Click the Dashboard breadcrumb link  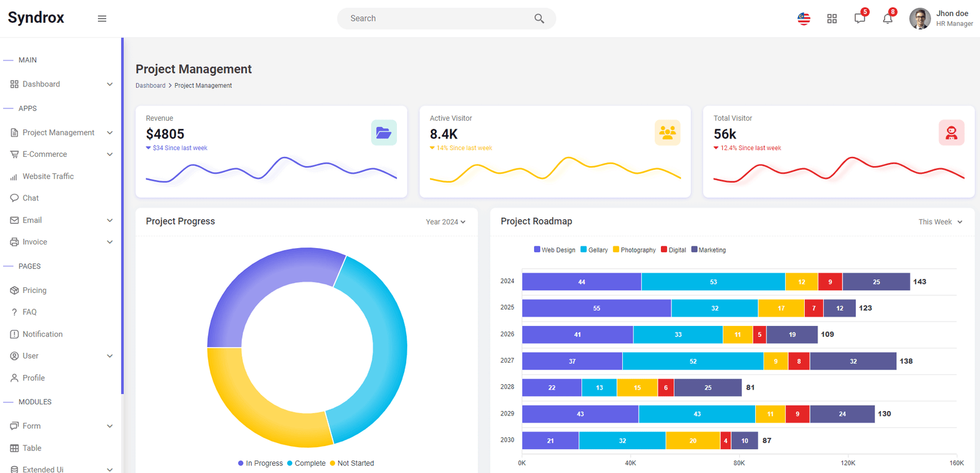pyautogui.click(x=150, y=86)
